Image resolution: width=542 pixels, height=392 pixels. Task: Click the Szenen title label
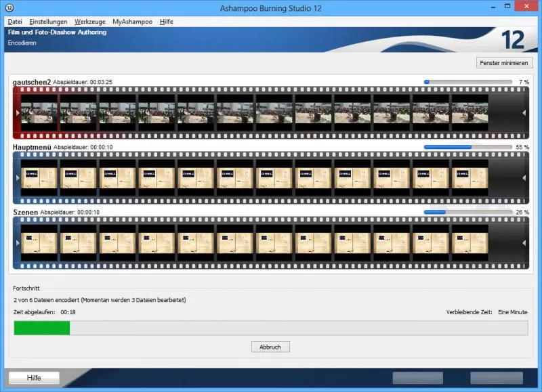[x=26, y=212]
